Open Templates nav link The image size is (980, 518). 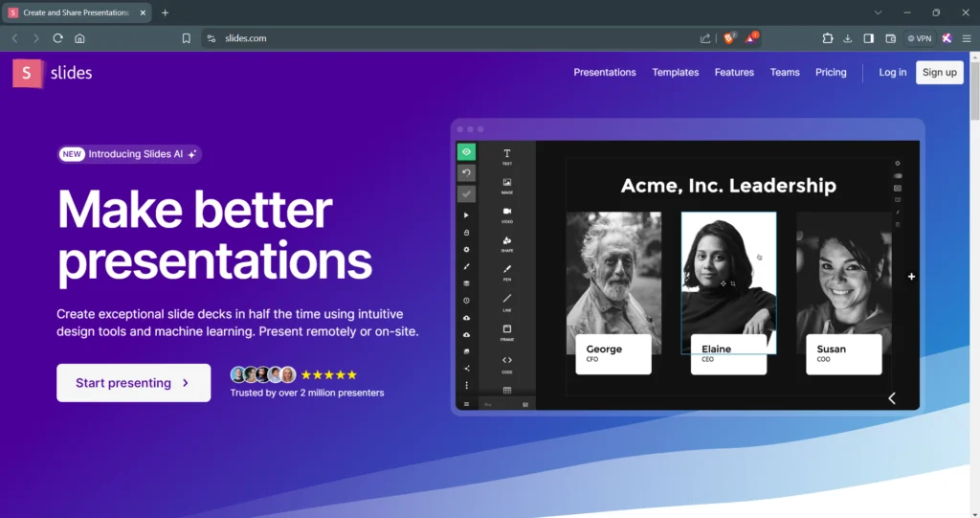pos(675,73)
